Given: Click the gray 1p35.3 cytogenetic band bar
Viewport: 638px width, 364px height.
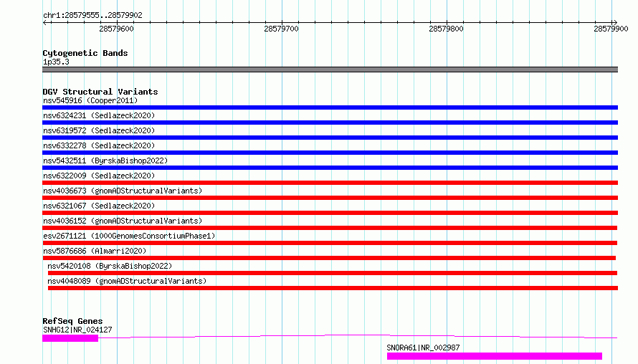Looking at the screenshot, I should click(x=330, y=70).
